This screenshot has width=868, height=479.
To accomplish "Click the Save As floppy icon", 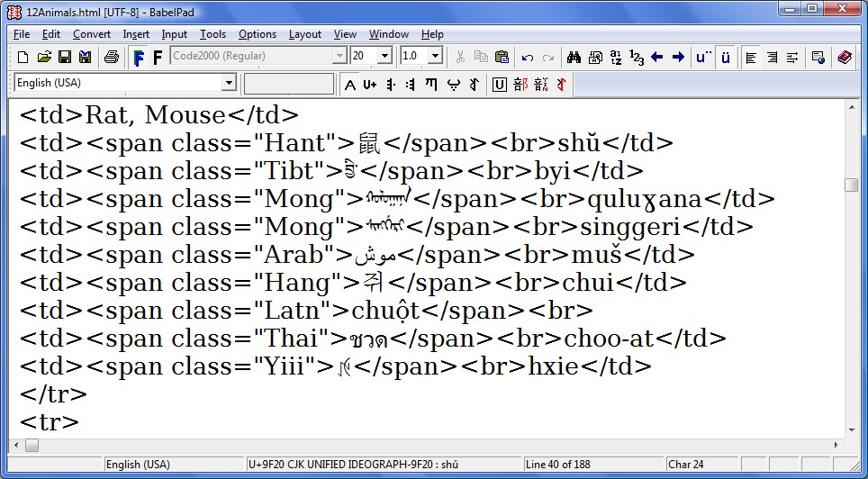I will click(x=86, y=57).
